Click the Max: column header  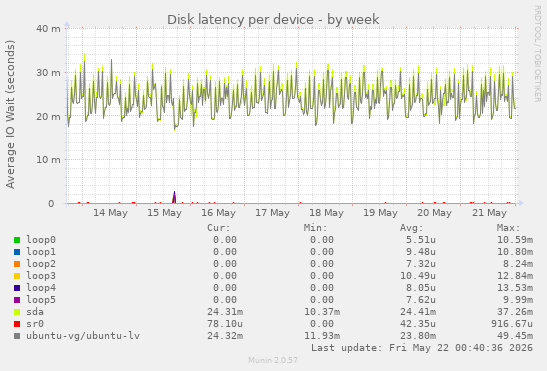pyautogui.click(x=508, y=228)
